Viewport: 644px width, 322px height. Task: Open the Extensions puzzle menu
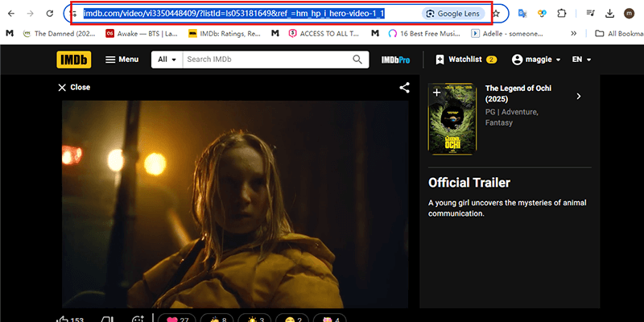point(562,14)
